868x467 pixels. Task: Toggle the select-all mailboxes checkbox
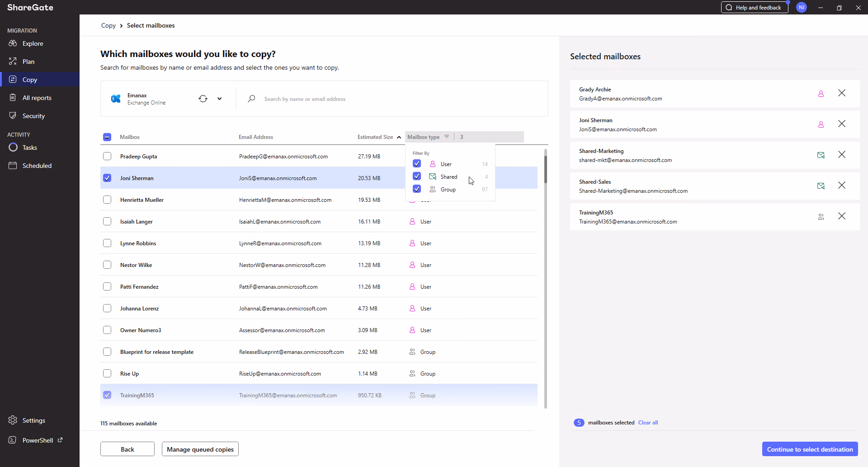pyautogui.click(x=107, y=137)
